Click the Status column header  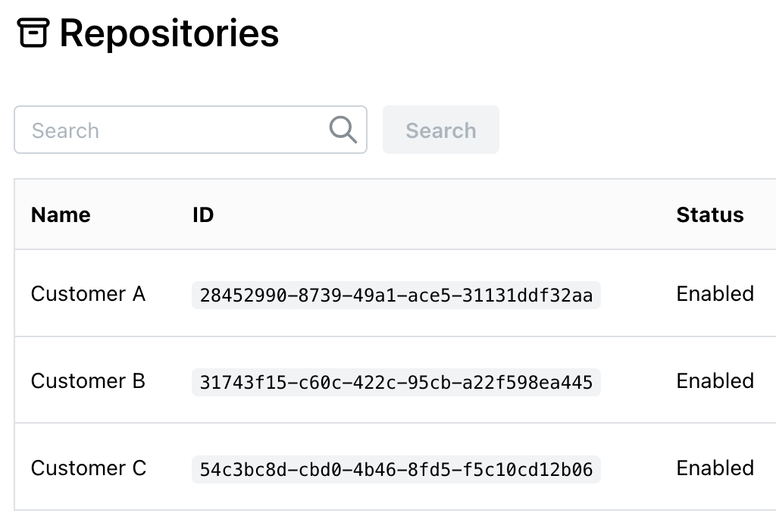[x=710, y=214]
